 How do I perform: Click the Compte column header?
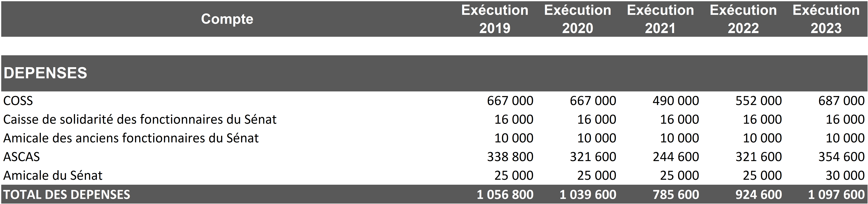click(227, 19)
